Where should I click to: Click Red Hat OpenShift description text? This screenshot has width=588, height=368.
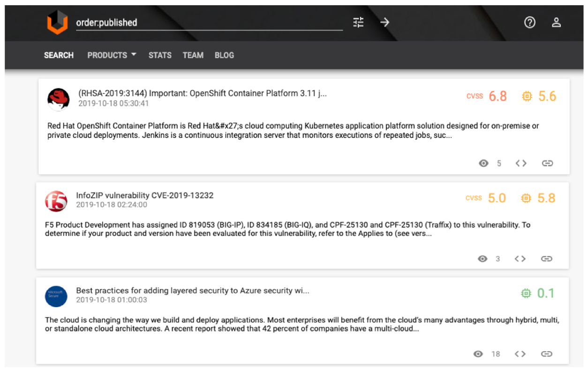[x=293, y=130]
